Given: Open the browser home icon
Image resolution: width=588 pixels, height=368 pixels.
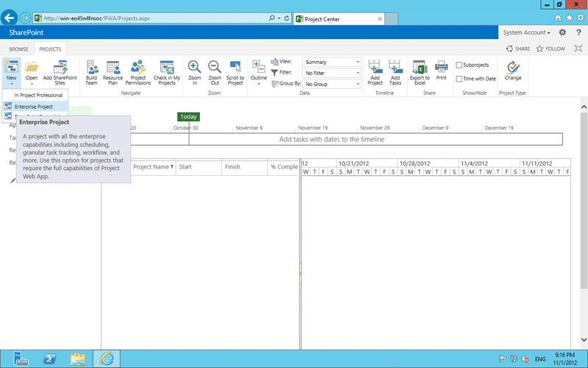Looking at the screenshot, I should 559,18.
